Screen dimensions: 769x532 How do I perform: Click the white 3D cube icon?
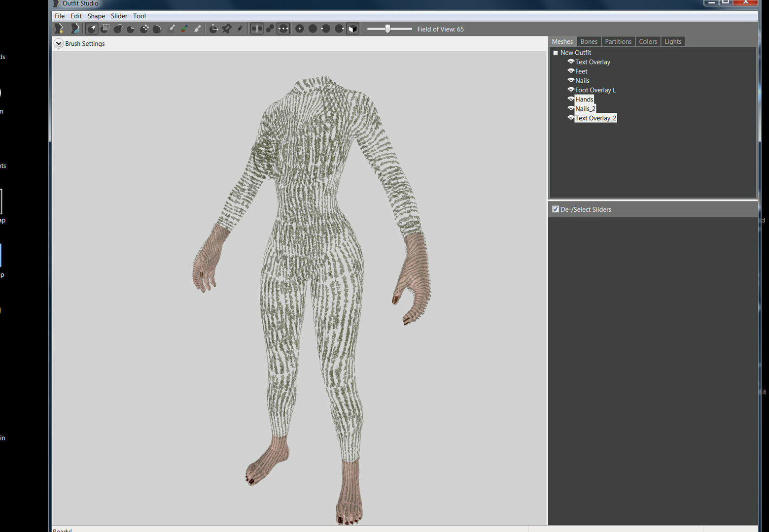(x=352, y=29)
